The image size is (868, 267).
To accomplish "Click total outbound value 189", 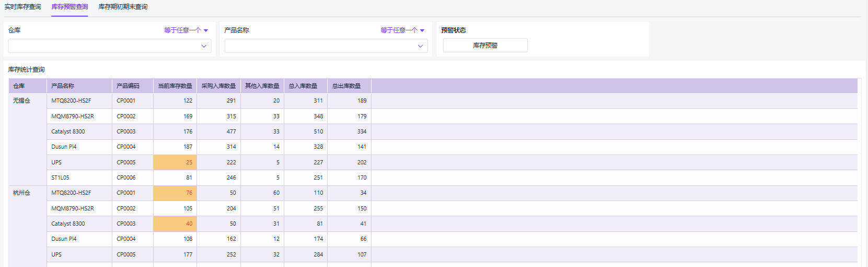I will pos(349,101).
